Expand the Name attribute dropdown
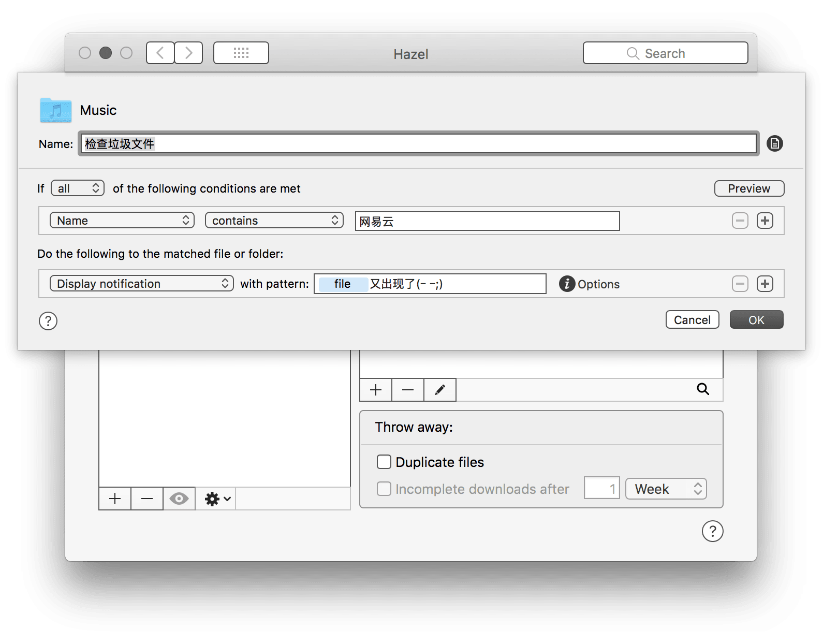Viewport: 823px width, 644px height. (122, 221)
